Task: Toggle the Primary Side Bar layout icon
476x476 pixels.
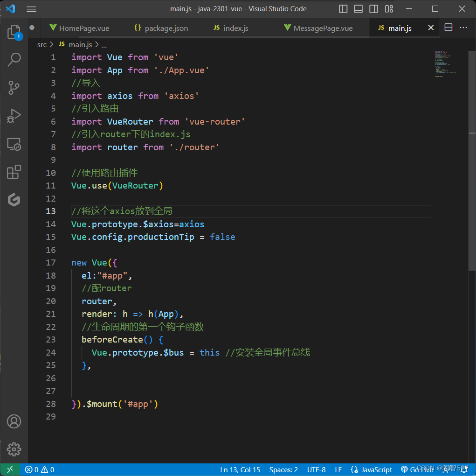Action: point(343,9)
